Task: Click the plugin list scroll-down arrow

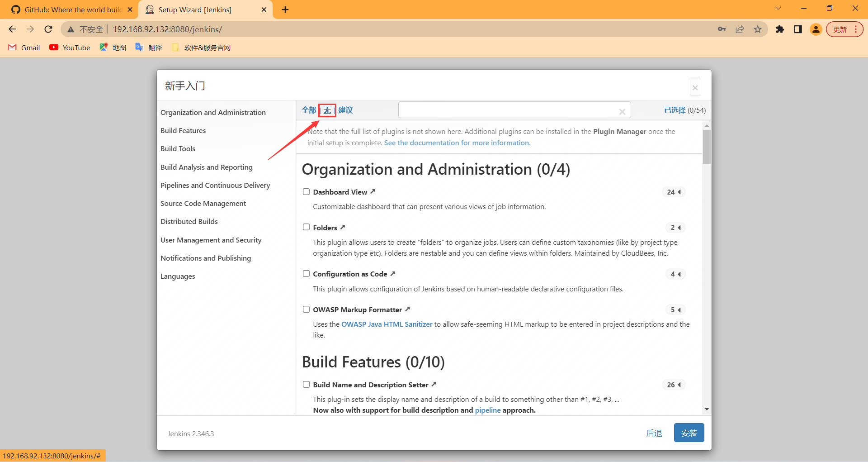Action: click(x=707, y=410)
